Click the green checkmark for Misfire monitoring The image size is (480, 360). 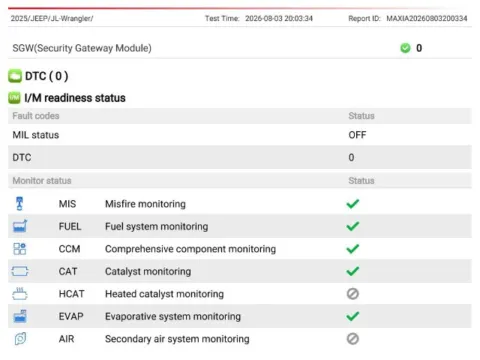point(352,204)
